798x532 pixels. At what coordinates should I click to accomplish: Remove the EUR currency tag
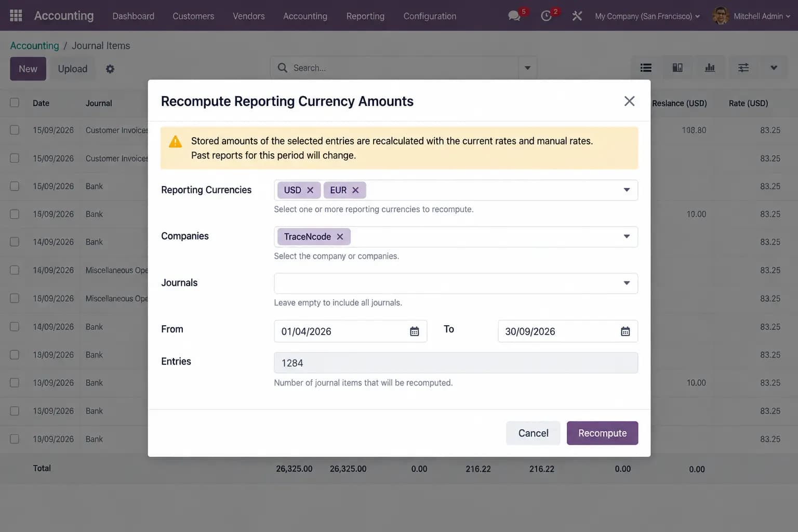click(355, 190)
